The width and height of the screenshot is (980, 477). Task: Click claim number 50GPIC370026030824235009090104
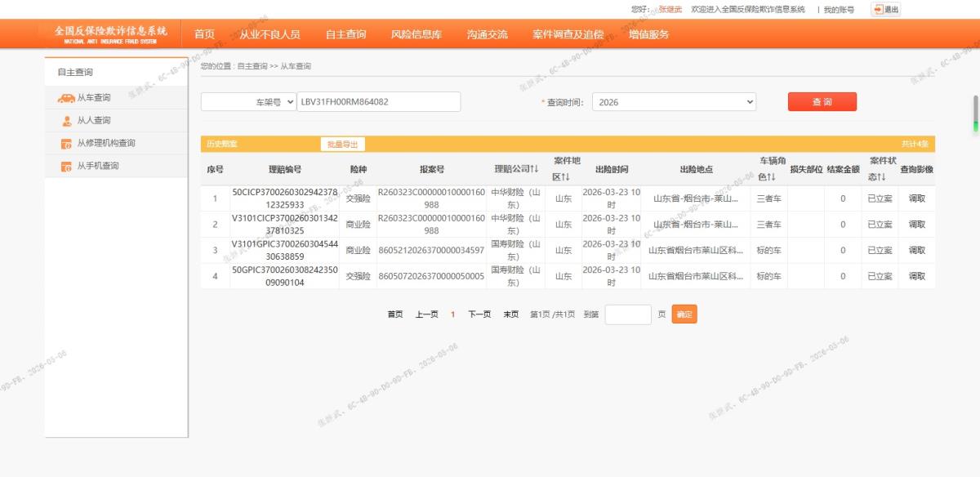(285, 277)
